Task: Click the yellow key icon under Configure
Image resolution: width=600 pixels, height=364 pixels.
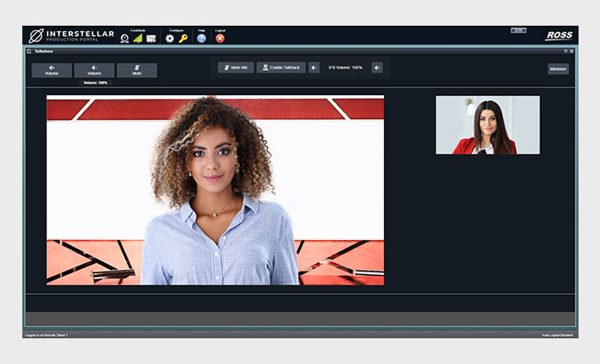Action: (x=183, y=38)
